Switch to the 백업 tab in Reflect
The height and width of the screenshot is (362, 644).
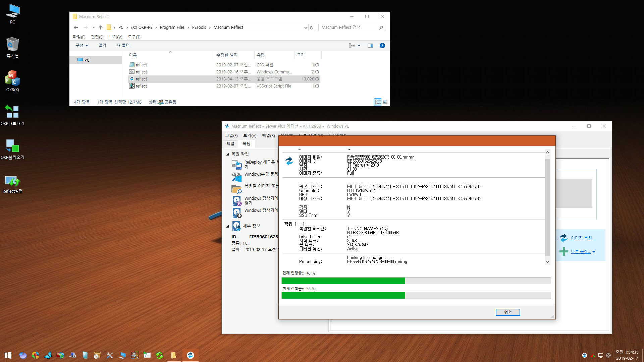pyautogui.click(x=230, y=143)
